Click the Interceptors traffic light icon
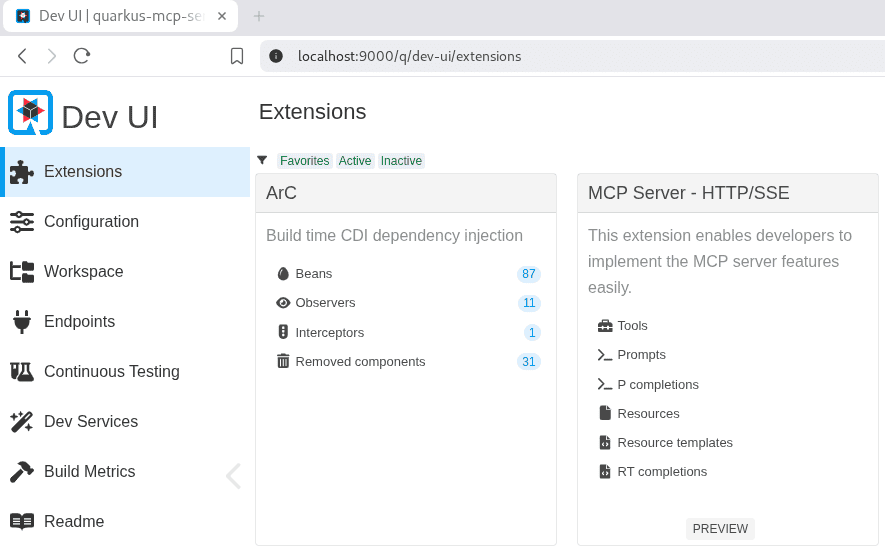 [x=283, y=332]
